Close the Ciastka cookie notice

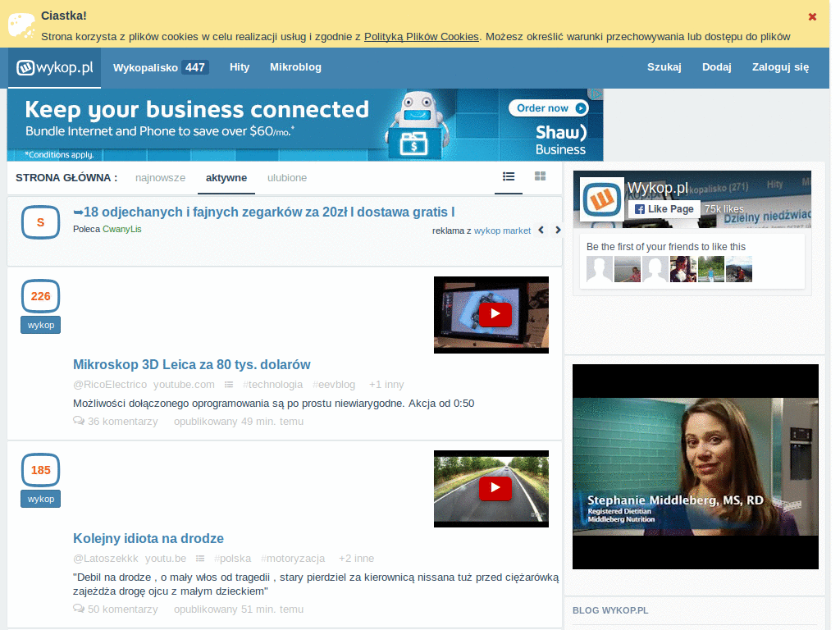tap(812, 16)
